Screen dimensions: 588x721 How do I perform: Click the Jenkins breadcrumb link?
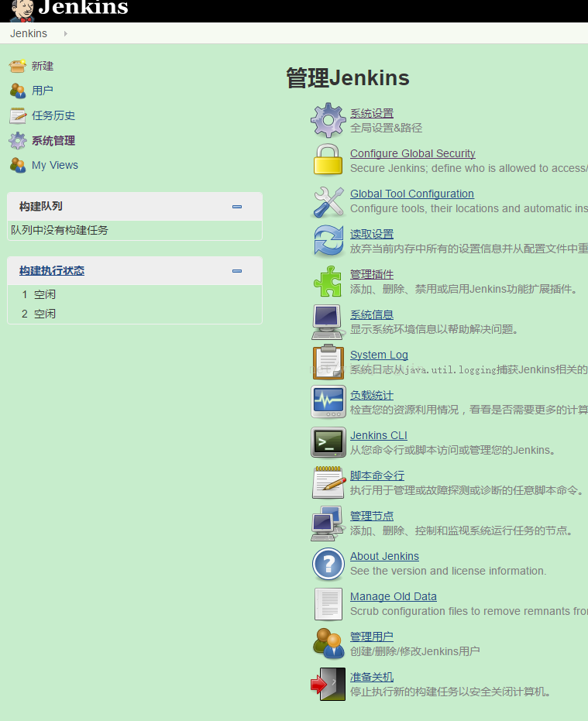[29, 33]
